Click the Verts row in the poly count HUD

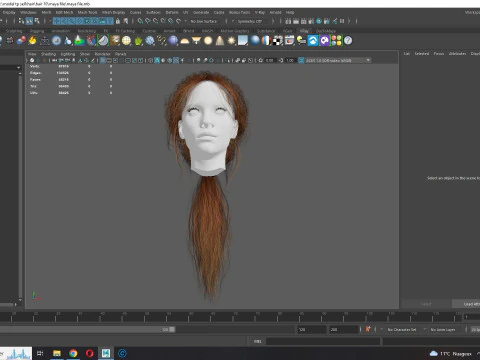(x=71, y=66)
